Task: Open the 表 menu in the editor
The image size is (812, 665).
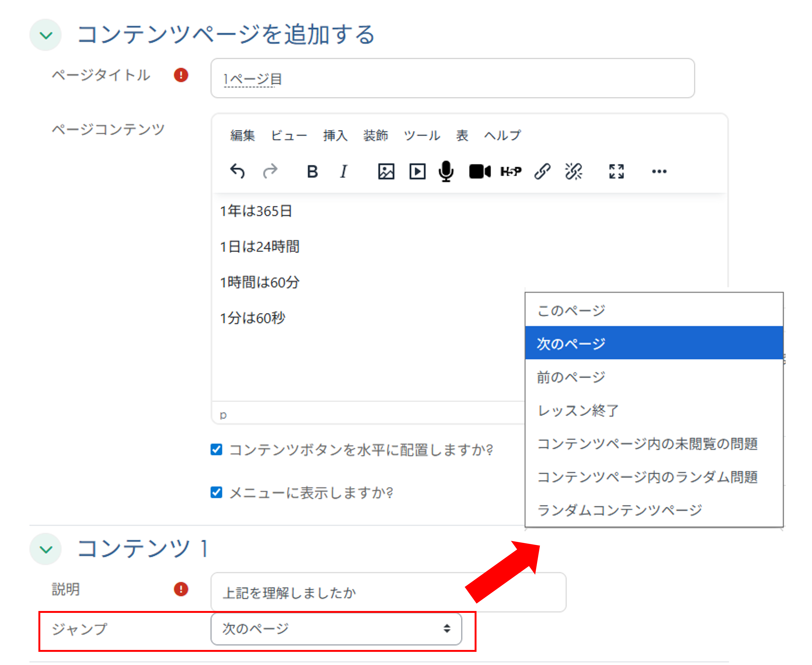Action: click(462, 135)
